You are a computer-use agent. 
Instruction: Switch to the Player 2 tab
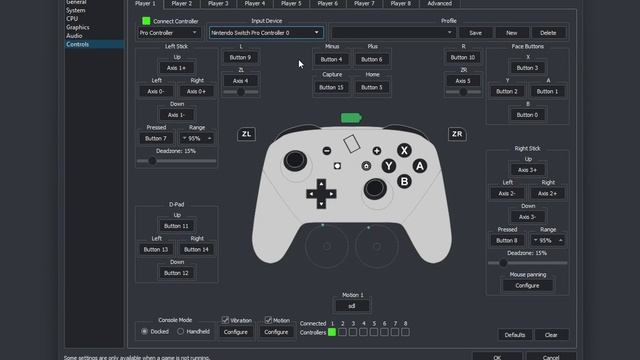pyautogui.click(x=182, y=4)
